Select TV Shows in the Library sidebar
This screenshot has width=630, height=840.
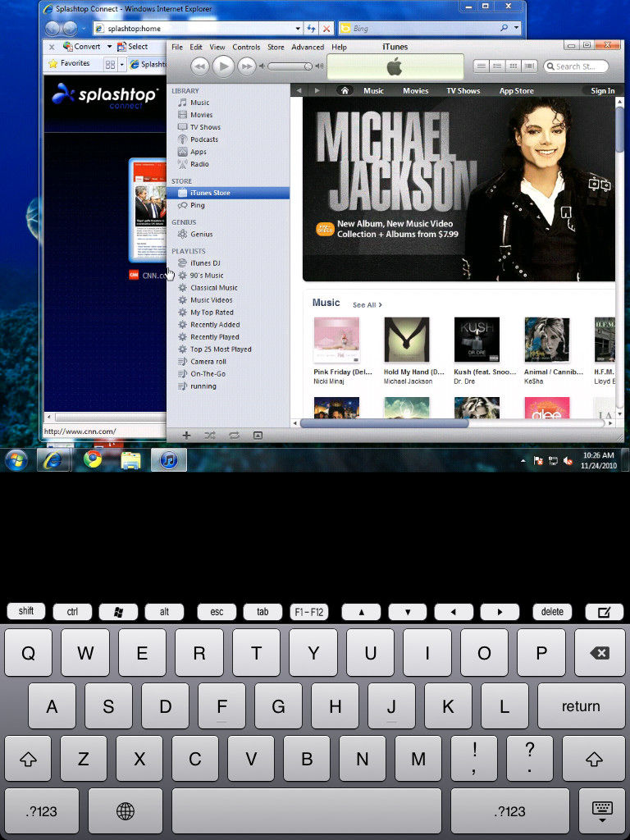point(205,127)
